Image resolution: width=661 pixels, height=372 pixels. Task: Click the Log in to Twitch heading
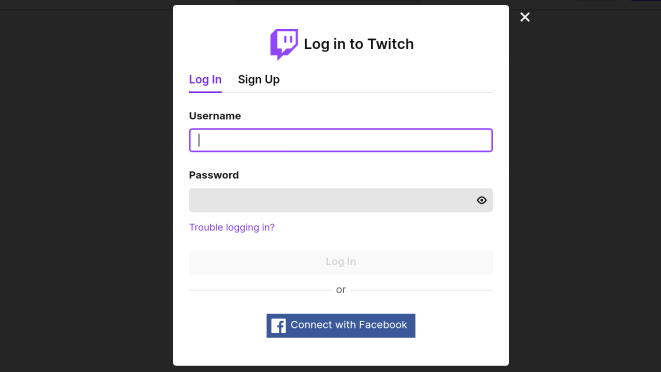[359, 44]
